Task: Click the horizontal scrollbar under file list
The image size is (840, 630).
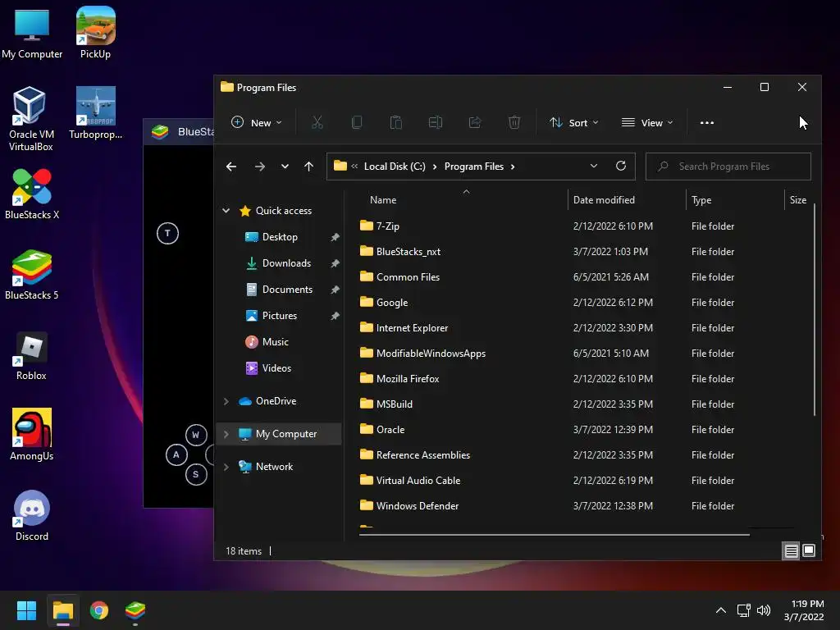Action: pos(554,534)
